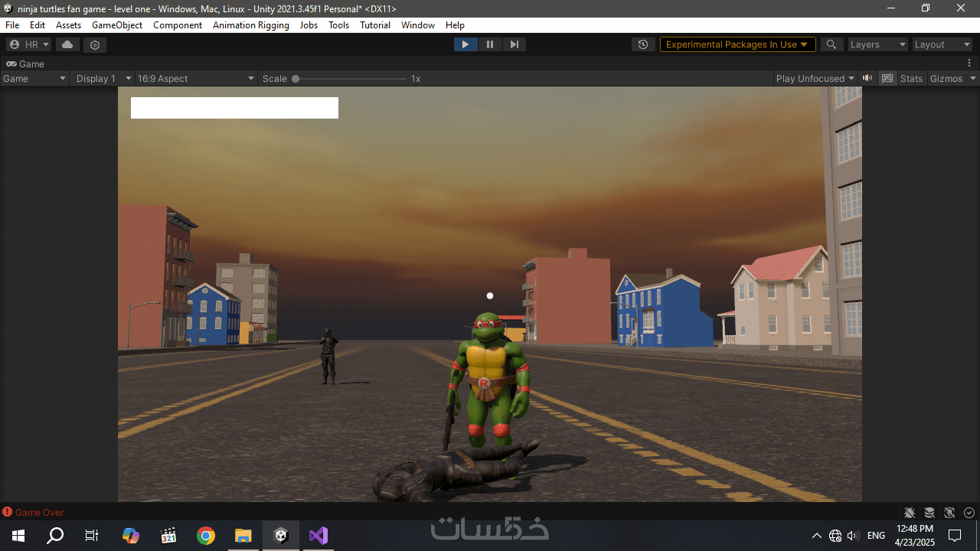980x551 pixels.
Task: Open the video editor clapperboard taskbar app
Action: point(168,536)
